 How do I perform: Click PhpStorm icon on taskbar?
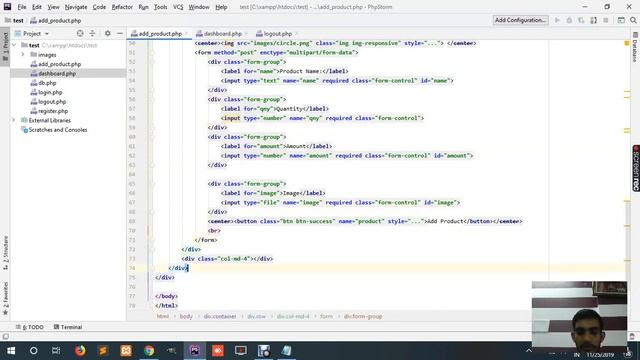(195, 351)
